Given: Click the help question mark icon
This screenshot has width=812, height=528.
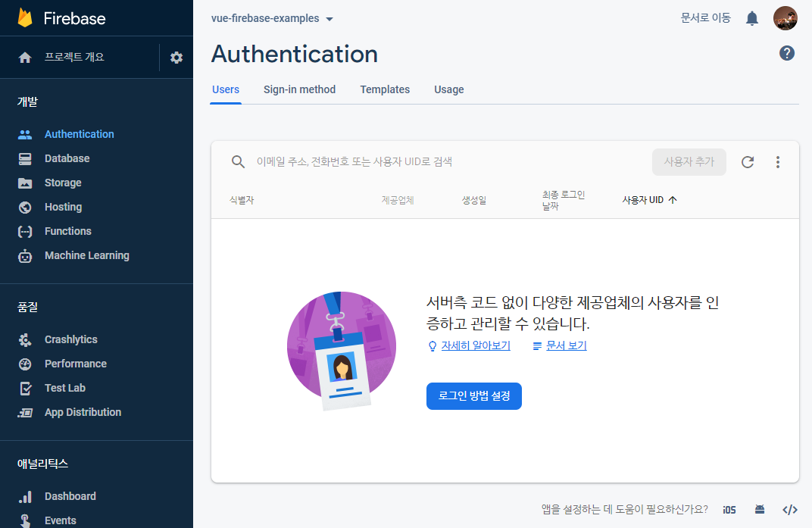Looking at the screenshot, I should click(786, 53).
